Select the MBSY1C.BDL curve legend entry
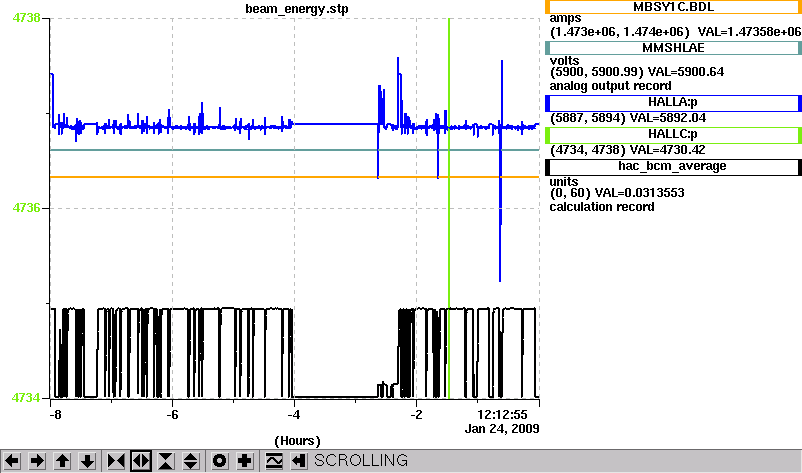Screen dimensions: 802x473 pyautogui.click(x=673, y=7)
